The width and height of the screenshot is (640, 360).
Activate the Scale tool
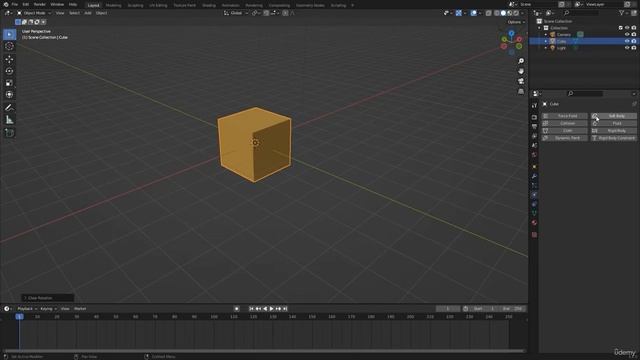(x=9, y=83)
